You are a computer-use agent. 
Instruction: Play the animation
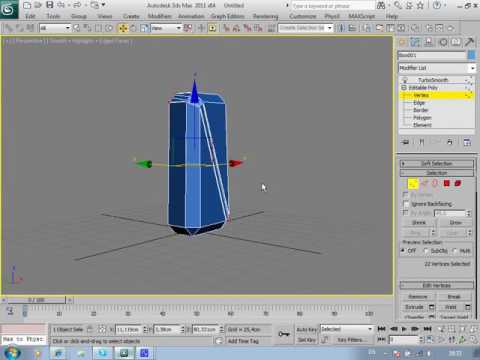[404, 329]
